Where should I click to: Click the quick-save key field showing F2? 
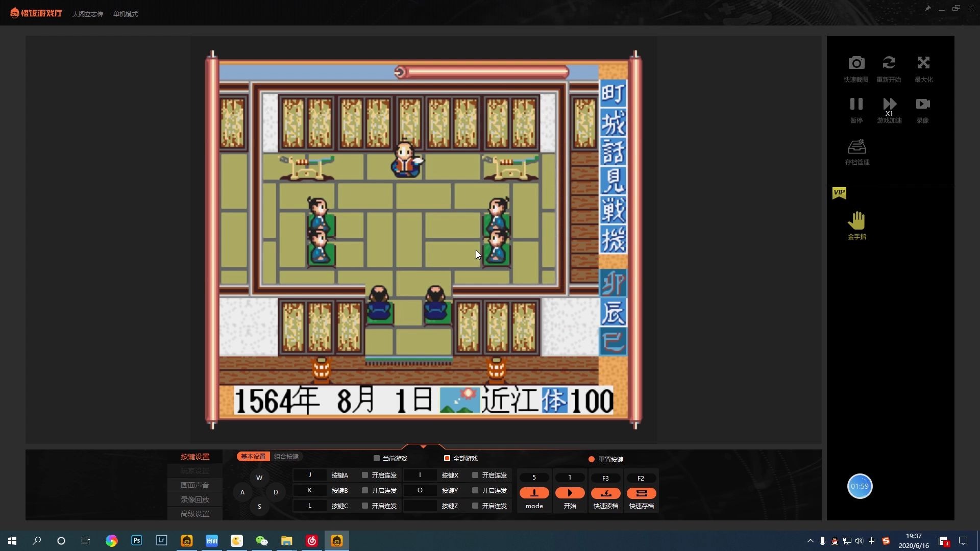coord(641,478)
